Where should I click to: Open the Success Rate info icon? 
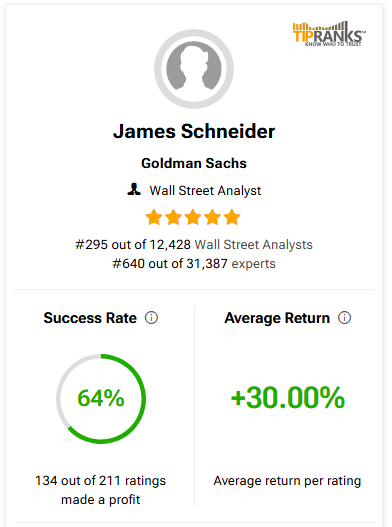(x=151, y=318)
